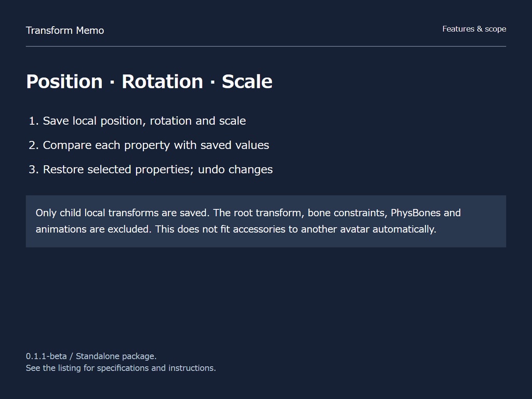Click the Position · Rotation · Scale heading
Image resolution: width=532 pixels, height=399 pixels.
(149, 82)
